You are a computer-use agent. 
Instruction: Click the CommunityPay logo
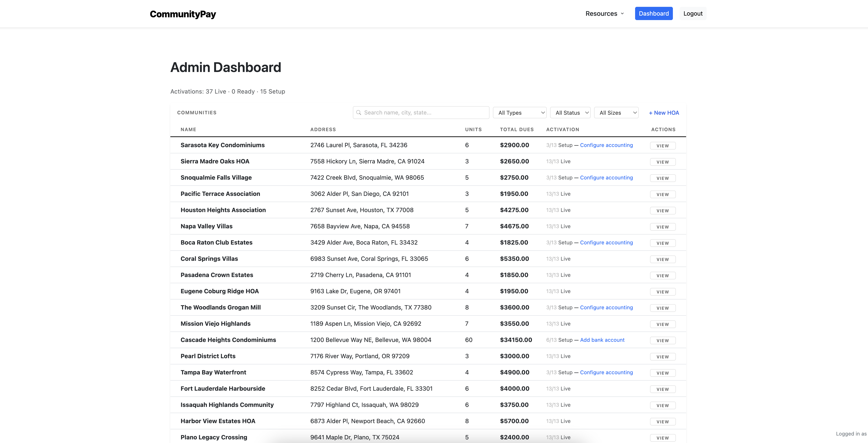pos(183,14)
